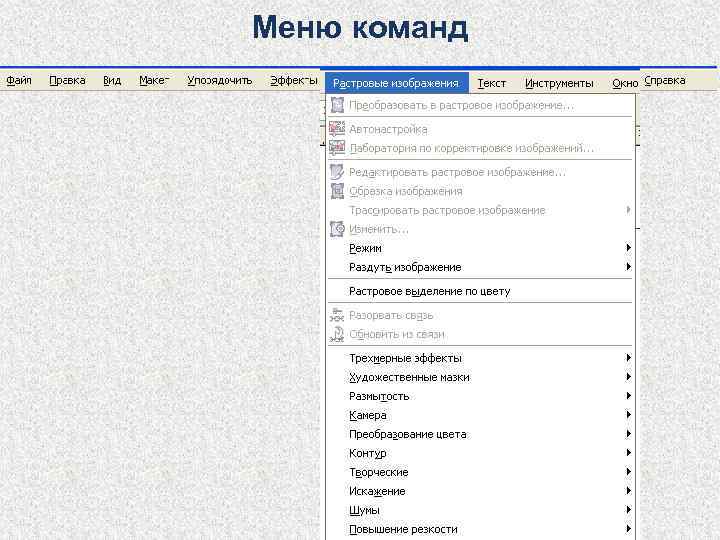Open Художественные мазки submenu entry
Viewport: 720px width, 540px height.
(x=480, y=377)
